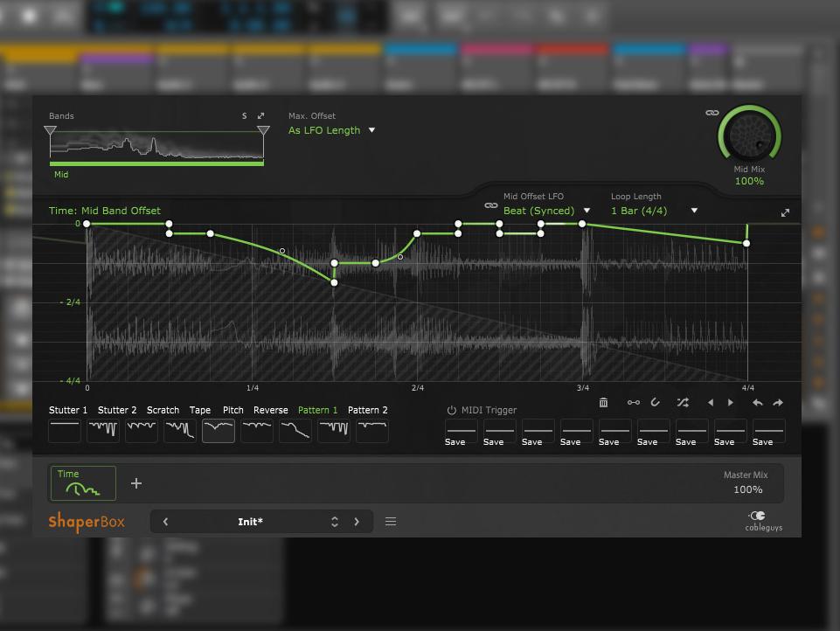Expand the Bands spectrum view
840x631 pixels.
point(260,116)
